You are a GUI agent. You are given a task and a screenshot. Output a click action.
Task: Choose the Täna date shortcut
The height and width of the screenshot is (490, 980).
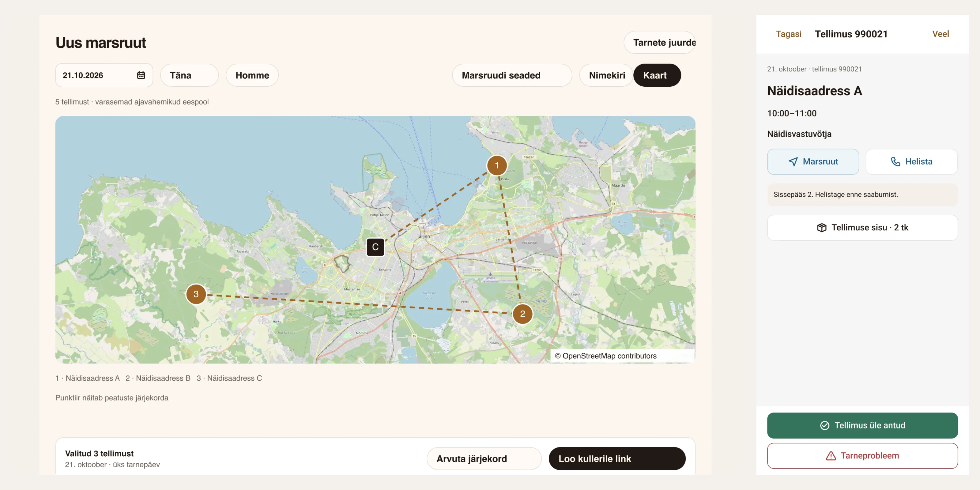click(189, 75)
